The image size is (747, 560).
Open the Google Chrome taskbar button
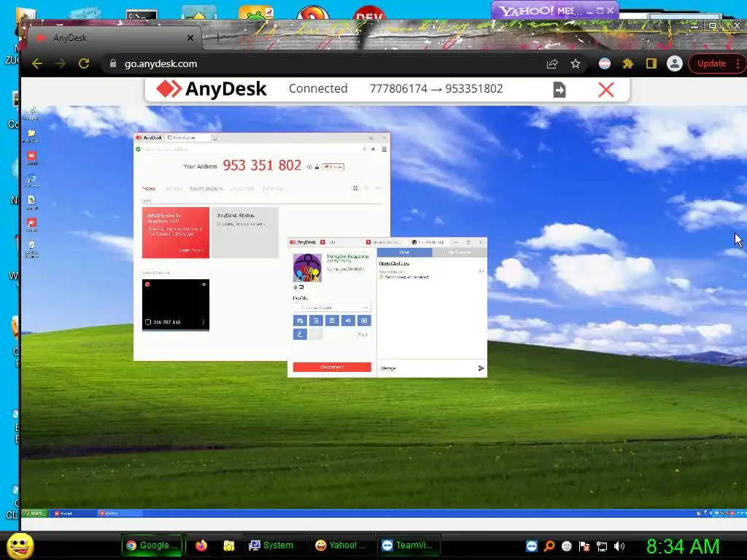click(x=153, y=545)
